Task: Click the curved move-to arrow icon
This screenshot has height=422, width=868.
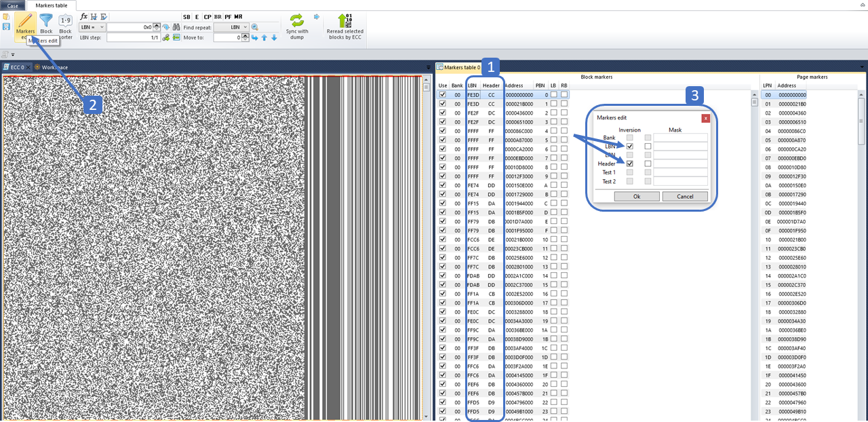Action: click(255, 37)
